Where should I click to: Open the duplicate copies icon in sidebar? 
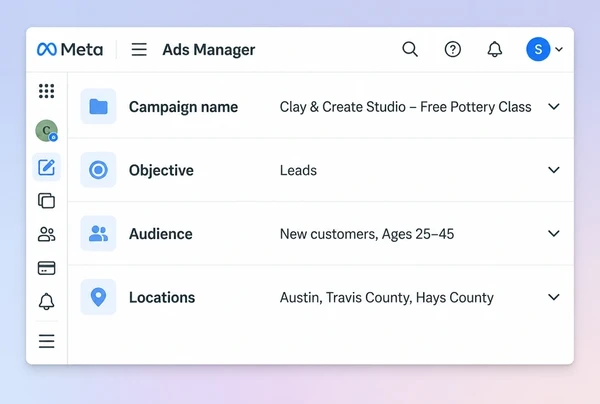coord(46,200)
